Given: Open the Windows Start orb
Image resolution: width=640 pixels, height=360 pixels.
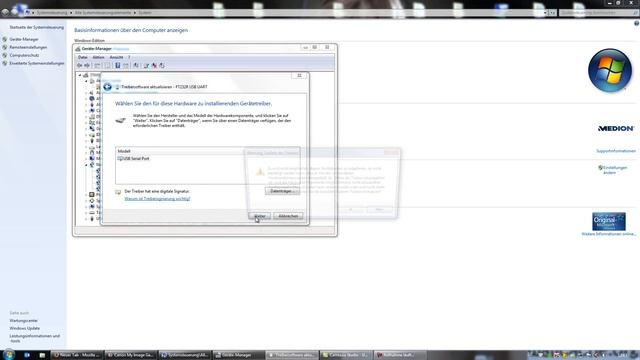Looking at the screenshot, I should point(9,354).
